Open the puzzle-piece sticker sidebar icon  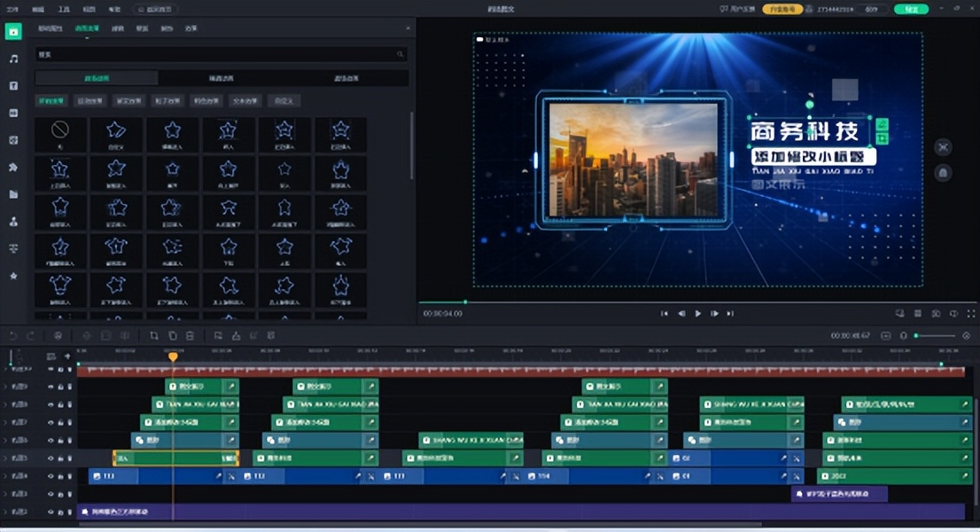tap(14, 167)
